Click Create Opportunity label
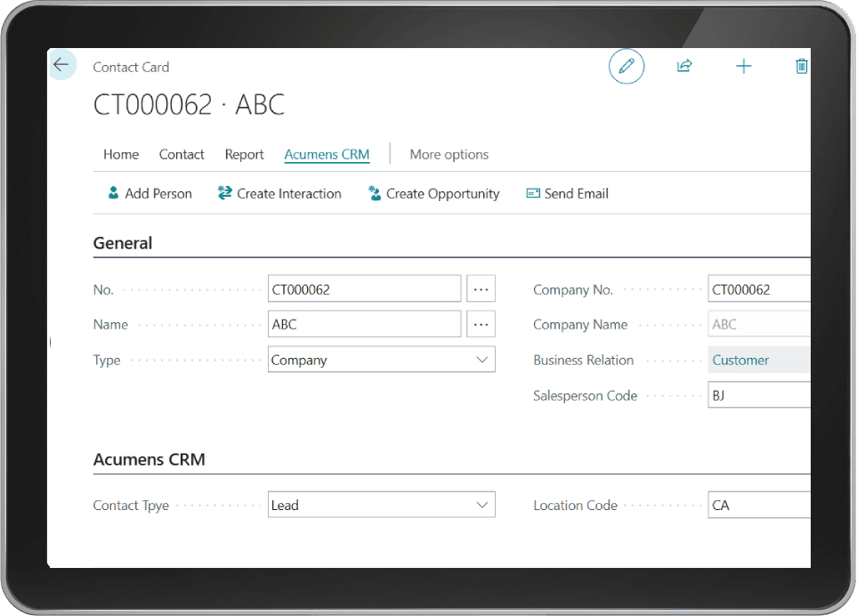857x616 pixels. 442,194
